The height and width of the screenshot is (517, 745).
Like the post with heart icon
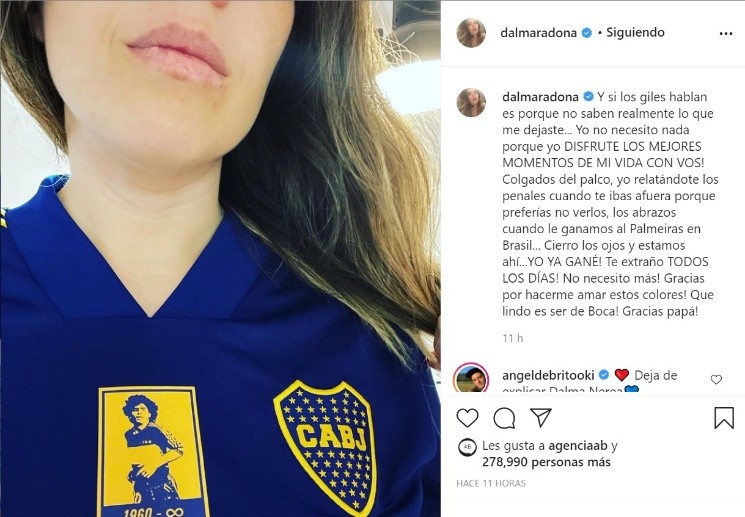[467, 418]
